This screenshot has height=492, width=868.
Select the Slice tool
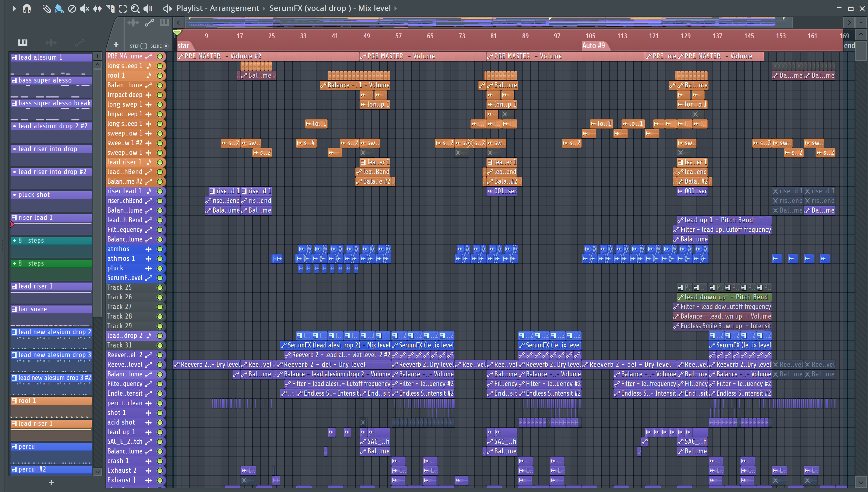click(110, 8)
